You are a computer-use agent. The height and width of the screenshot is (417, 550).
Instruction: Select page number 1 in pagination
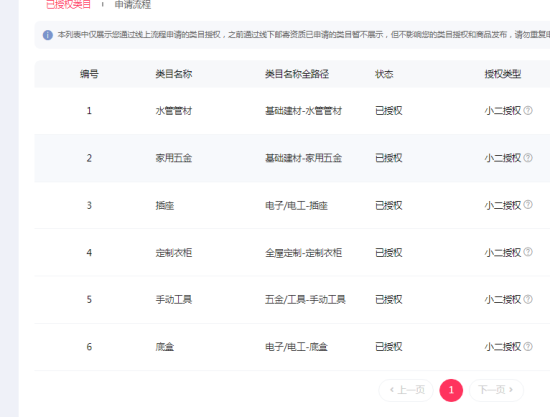click(451, 390)
